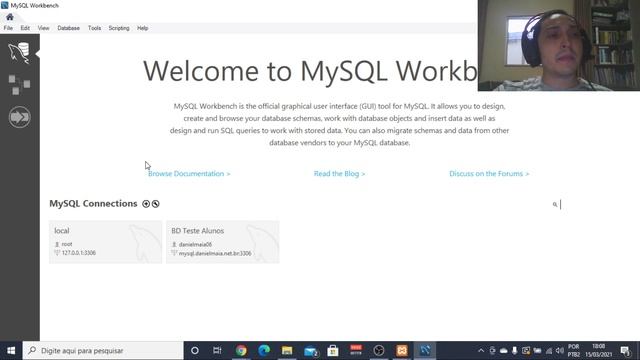The height and width of the screenshot is (360, 640).
Task: Open XAMPP from taskbar
Action: coord(402,350)
